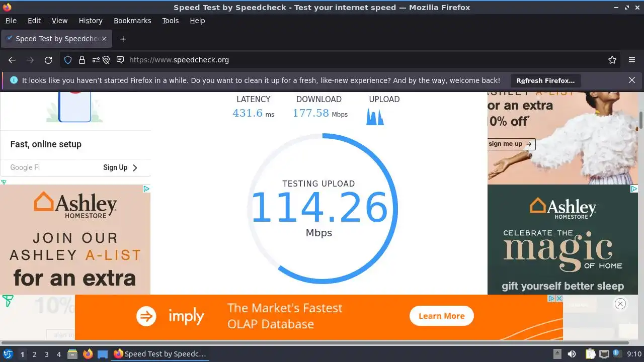Click the upload graph icon under UPLOAD

coord(375,116)
